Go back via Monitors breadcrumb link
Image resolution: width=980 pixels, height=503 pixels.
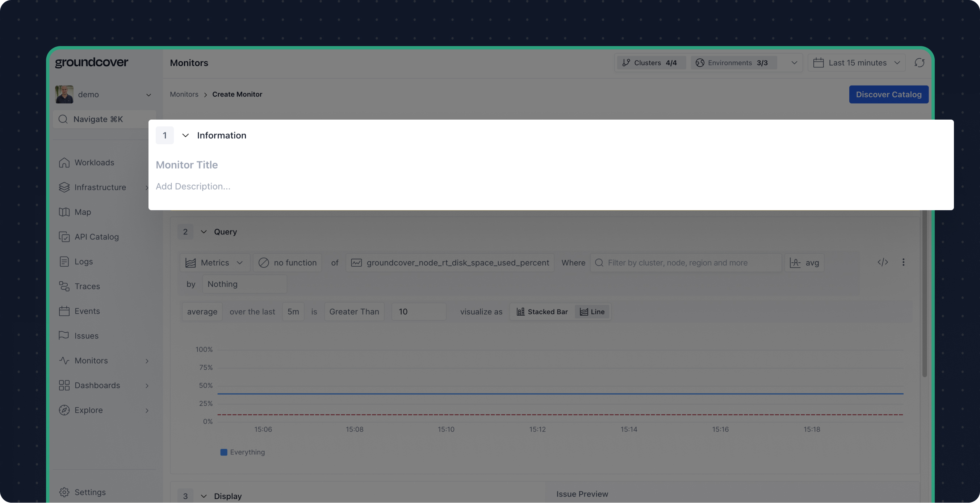(184, 95)
